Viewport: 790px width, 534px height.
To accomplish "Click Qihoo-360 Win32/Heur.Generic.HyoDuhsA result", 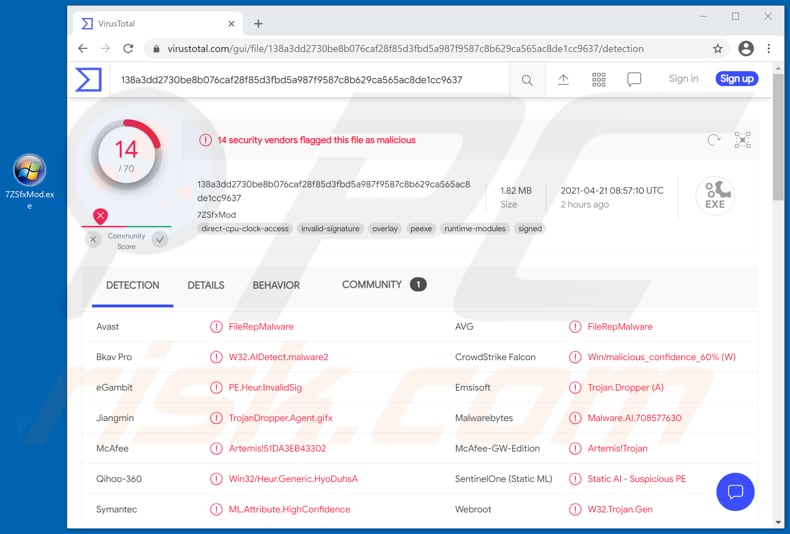I will coord(293,479).
